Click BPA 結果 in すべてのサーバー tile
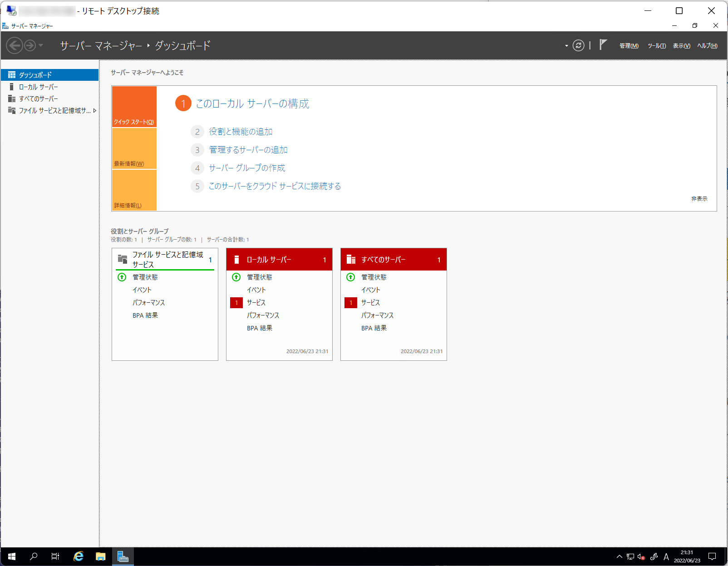728x566 pixels. (374, 328)
